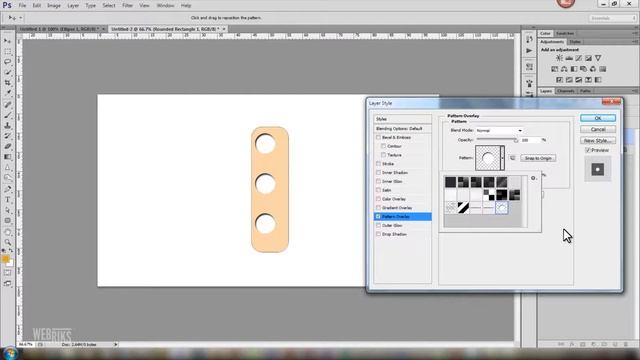Click the New Style button
This screenshot has height=360, width=640.
click(x=598, y=140)
